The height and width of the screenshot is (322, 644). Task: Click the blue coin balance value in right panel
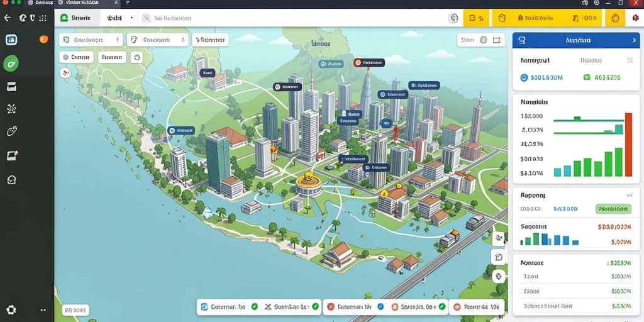541,77
